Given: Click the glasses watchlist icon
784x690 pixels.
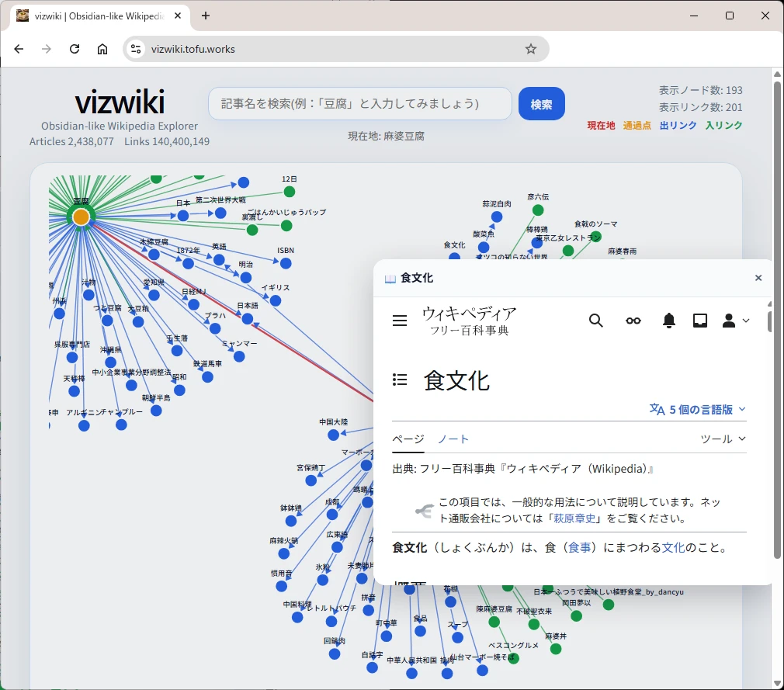Looking at the screenshot, I should 633,321.
